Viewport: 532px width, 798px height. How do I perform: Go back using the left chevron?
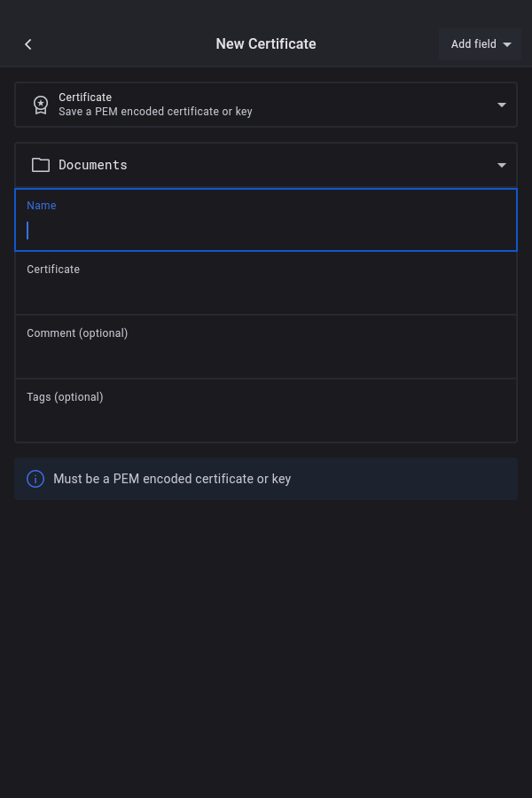coord(28,44)
